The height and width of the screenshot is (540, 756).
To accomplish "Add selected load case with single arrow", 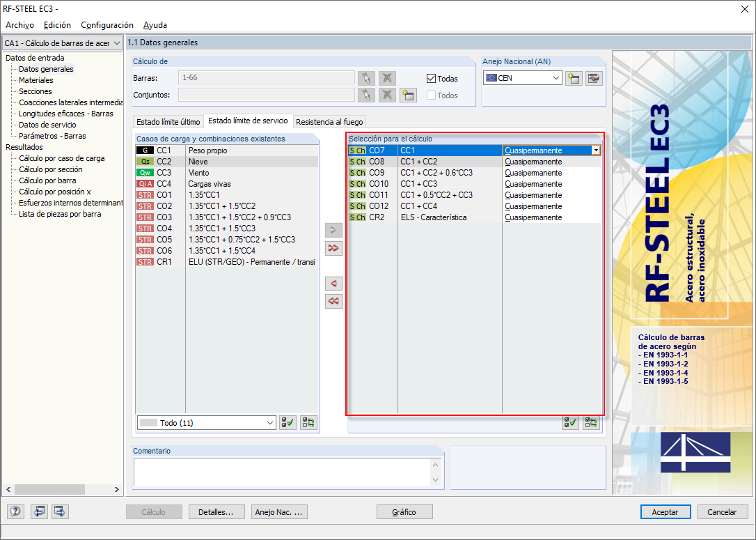I will 333,230.
